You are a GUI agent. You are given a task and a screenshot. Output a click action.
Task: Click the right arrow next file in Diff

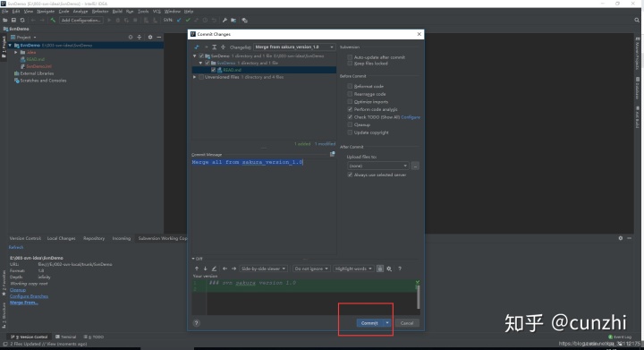[x=233, y=269]
